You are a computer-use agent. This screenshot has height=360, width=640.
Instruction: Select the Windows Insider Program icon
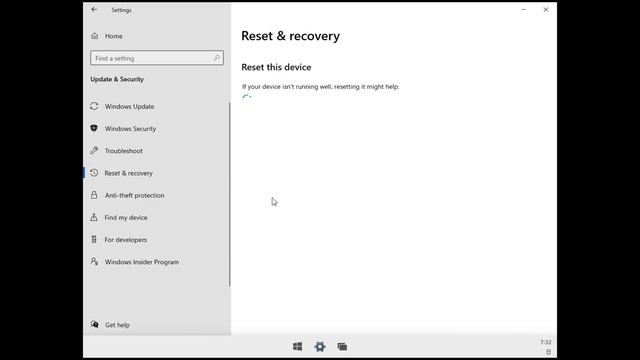[94, 261]
